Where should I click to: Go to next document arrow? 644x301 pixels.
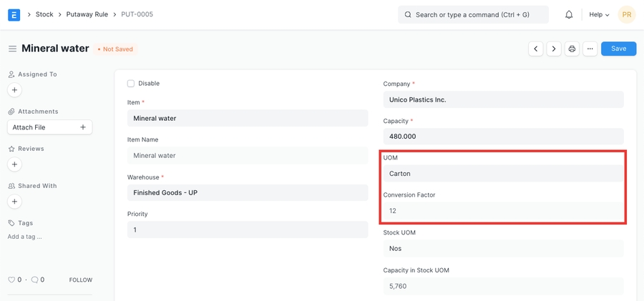pyautogui.click(x=554, y=49)
